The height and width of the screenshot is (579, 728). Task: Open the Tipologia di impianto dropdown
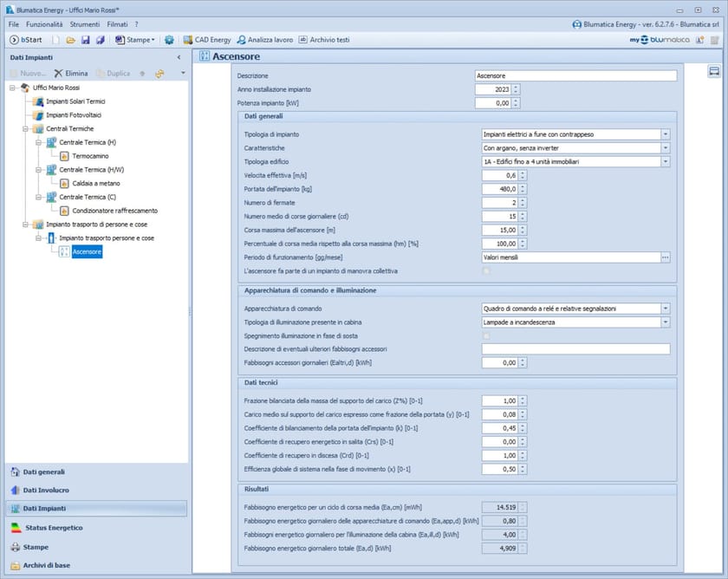665,134
